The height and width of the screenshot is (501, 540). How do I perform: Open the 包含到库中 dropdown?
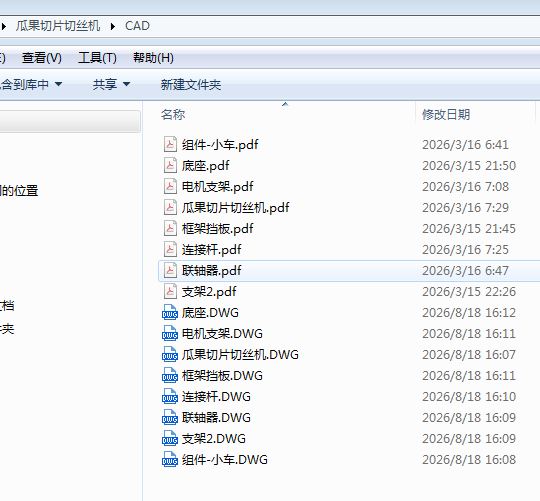(31, 84)
